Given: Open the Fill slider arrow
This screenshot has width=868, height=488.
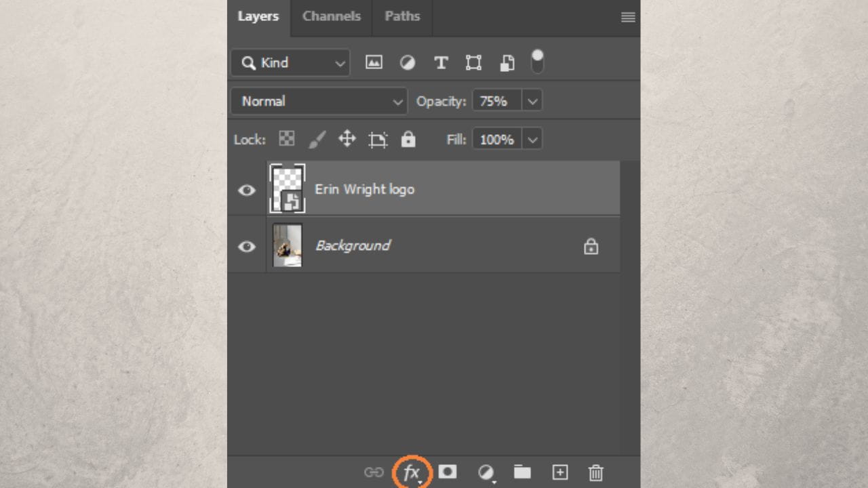Looking at the screenshot, I should [532, 140].
